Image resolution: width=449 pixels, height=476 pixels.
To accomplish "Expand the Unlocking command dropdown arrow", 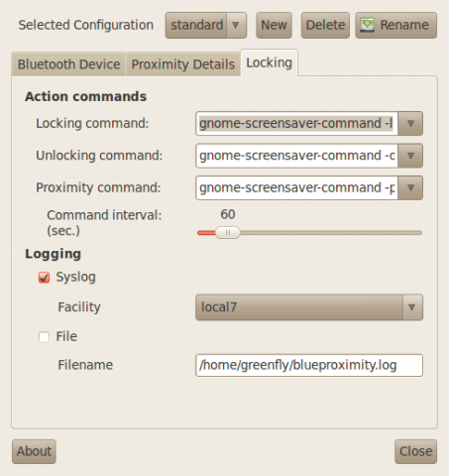I will [410, 156].
